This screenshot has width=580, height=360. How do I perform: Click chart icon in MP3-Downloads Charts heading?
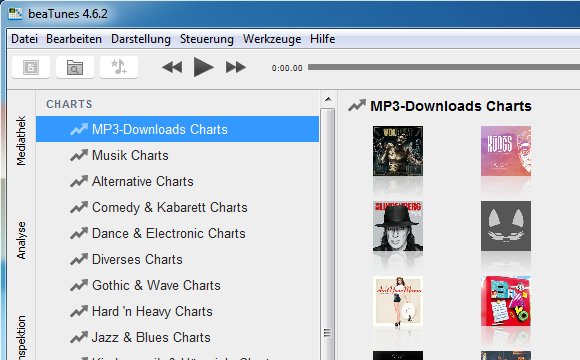pos(357,106)
